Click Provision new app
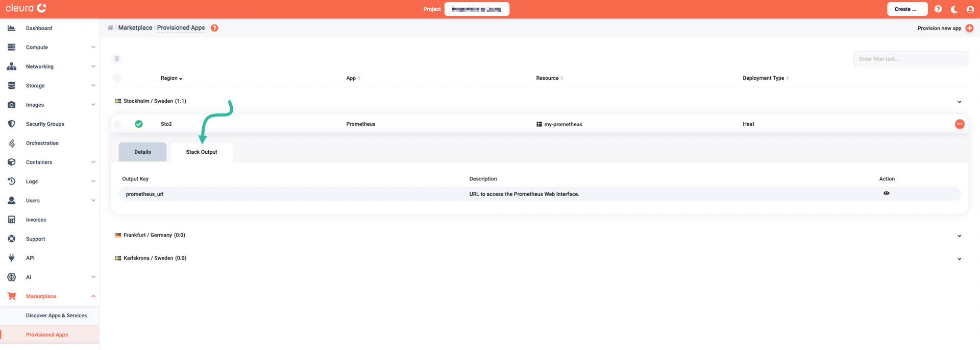 939,28
